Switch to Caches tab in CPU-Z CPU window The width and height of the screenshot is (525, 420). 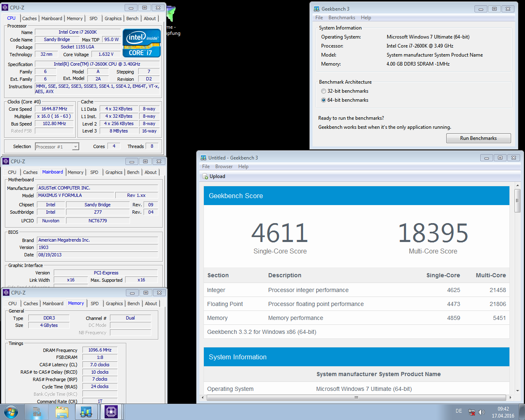point(30,18)
